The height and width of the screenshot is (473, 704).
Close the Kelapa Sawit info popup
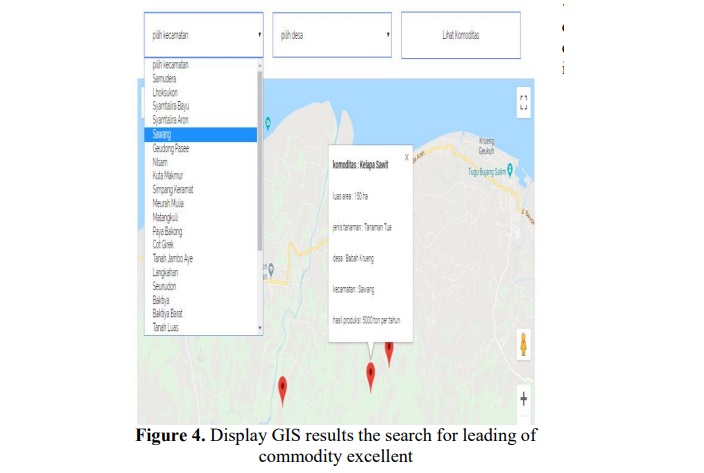[x=406, y=157]
